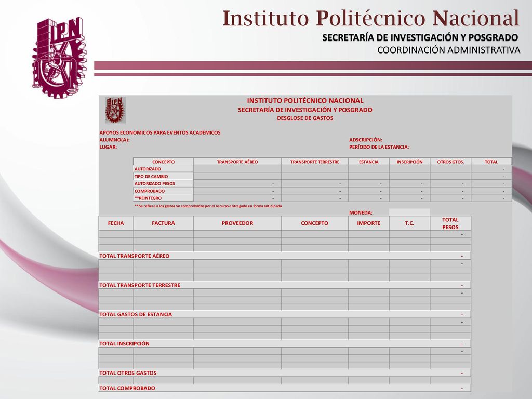This screenshot has width=532, height=399.
Task: Click the 'ADSCRIPCIÓN:' field label
Action: click(x=365, y=140)
